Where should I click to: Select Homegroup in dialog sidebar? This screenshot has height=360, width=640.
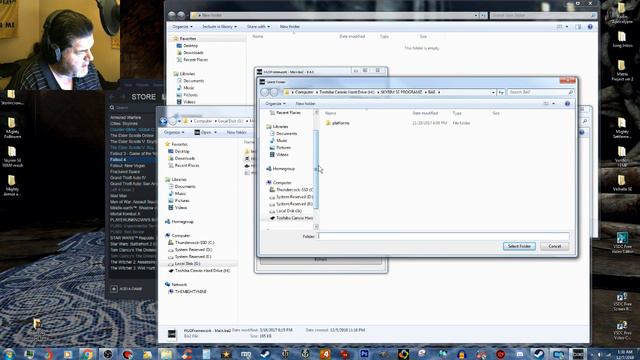tap(283, 169)
